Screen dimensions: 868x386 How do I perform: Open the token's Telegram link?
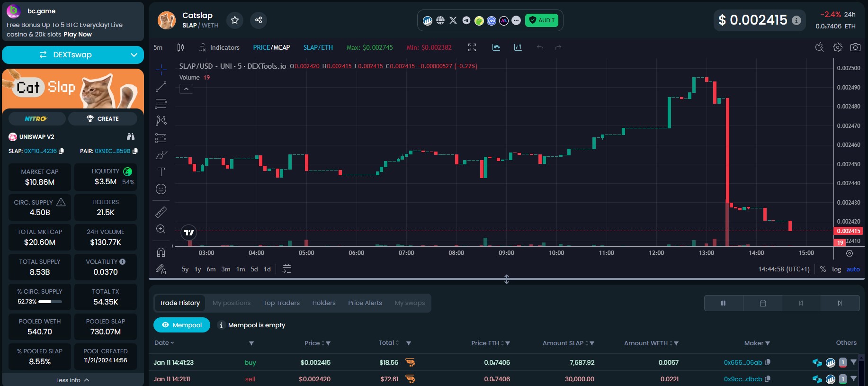point(466,20)
